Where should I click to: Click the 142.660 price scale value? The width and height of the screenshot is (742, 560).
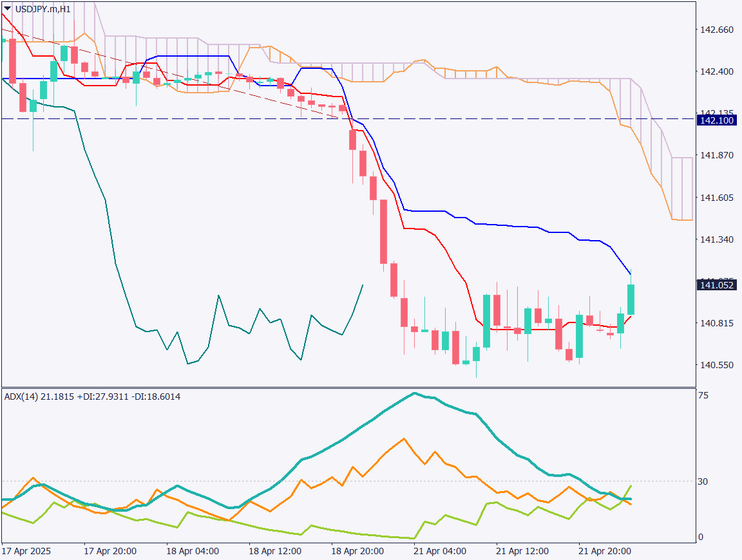(x=716, y=30)
